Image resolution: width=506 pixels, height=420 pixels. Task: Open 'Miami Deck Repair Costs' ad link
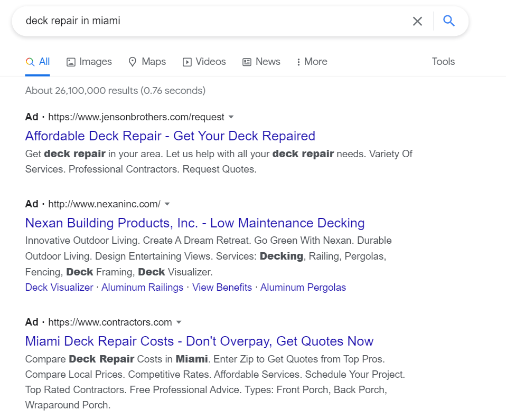[x=199, y=341]
